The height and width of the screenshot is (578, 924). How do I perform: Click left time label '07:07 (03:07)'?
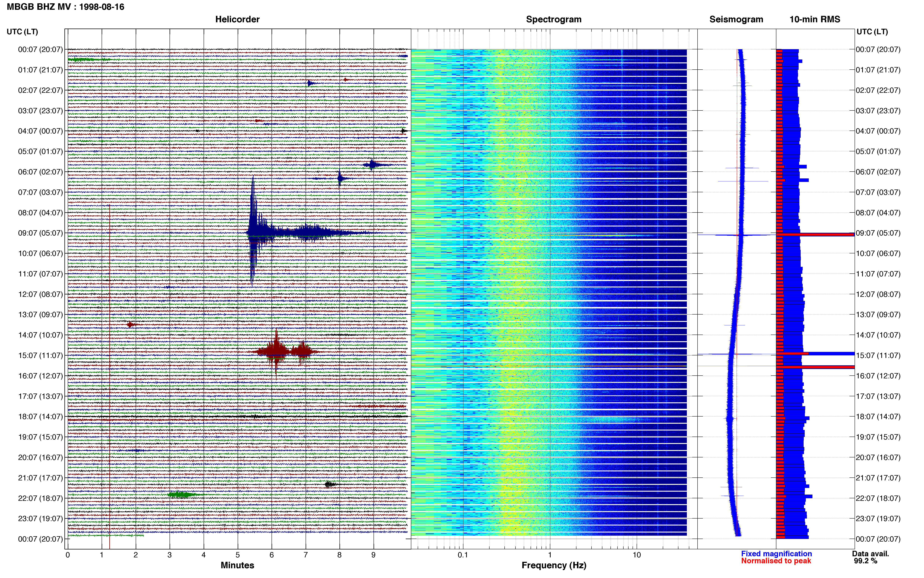(41, 192)
